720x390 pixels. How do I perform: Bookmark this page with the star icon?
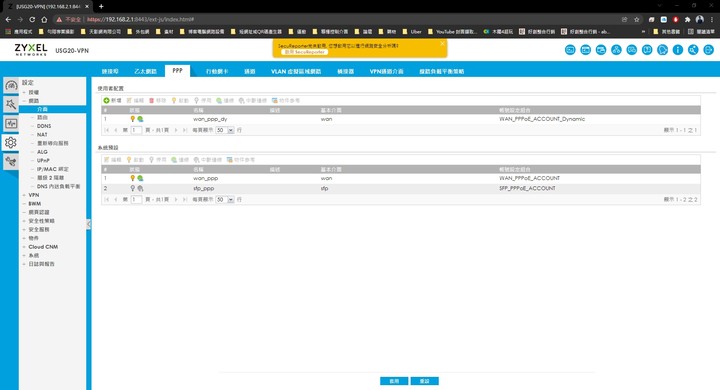tap(636, 19)
